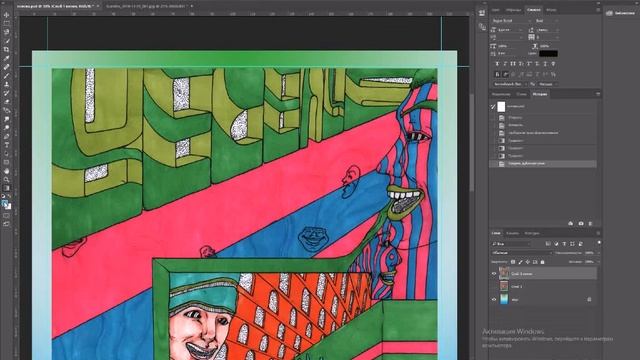Select the Hand tool

click(7, 171)
